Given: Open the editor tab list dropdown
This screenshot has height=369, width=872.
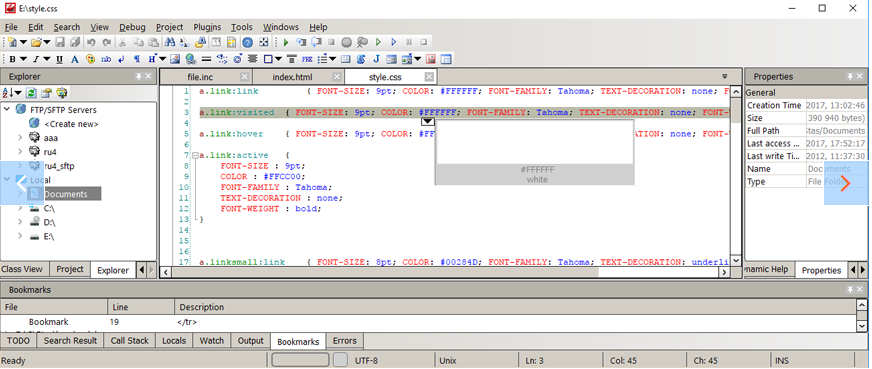Looking at the screenshot, I should coord(725,77).
